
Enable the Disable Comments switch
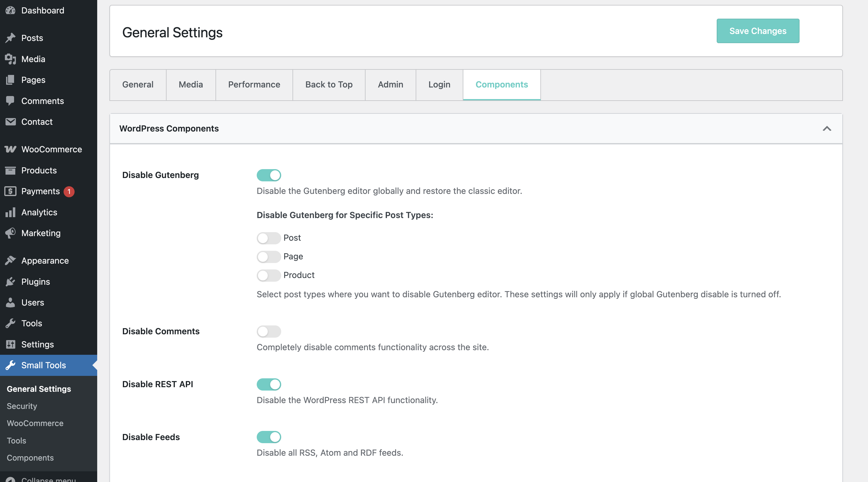click(269, 331)
